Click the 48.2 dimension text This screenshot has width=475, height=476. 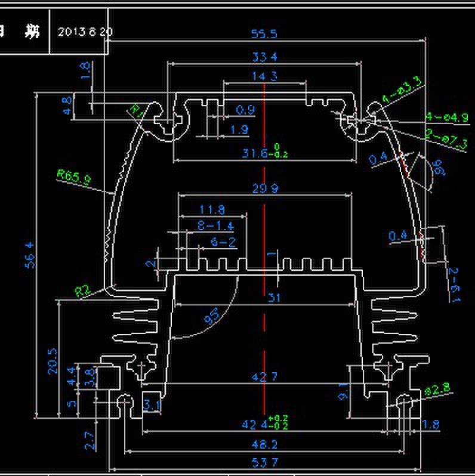pos(264,444)
